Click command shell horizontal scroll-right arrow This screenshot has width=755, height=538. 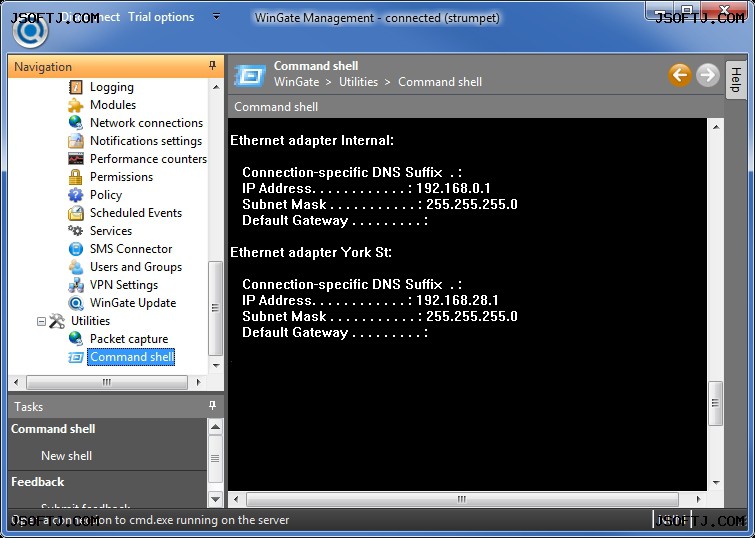[698, 499]
